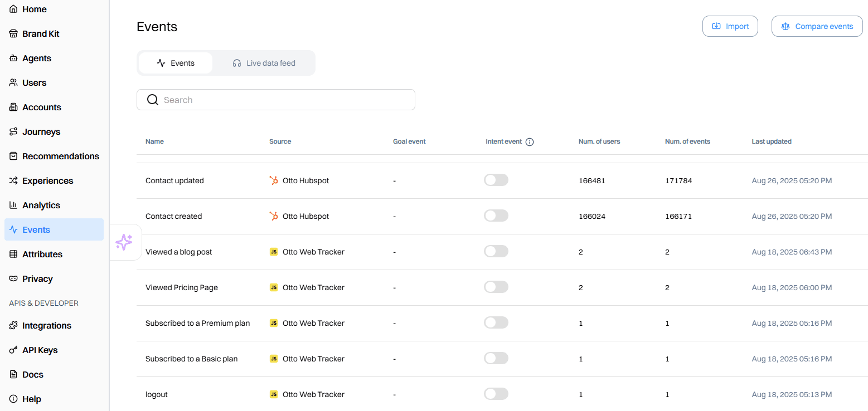The image size is (868, 411).
Task: Open Integrations puzzle icon in sidebar
Action: [14, 326]
